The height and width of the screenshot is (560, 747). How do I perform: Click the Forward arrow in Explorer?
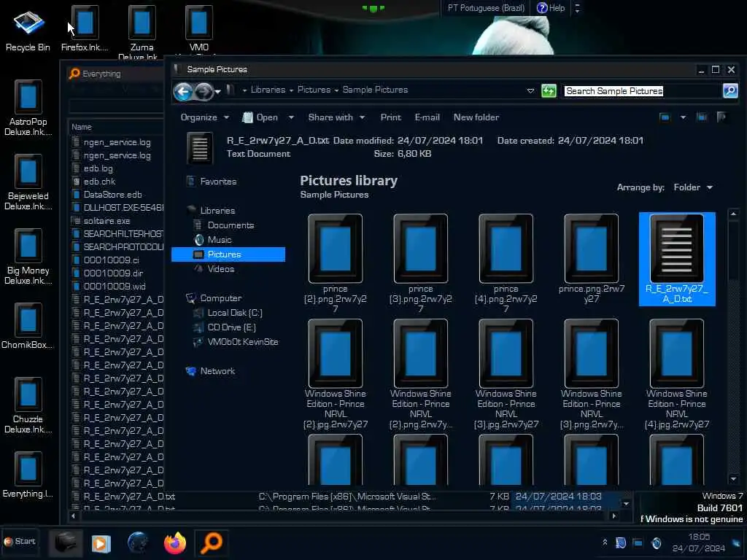pos(204,91)
